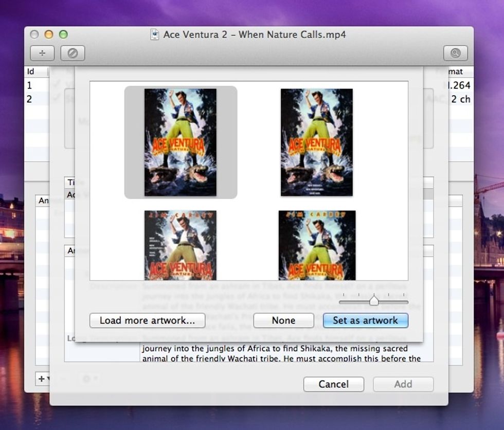
Task: Select the bottom-left Jim Carrey poster thumbnail
Action: [181, 245]
